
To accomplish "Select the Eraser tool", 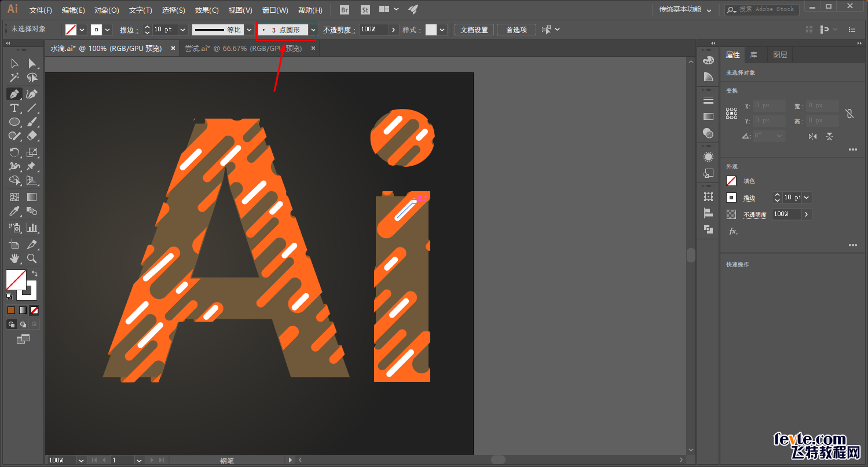I will pyautogui.click(x=32, y=136).
